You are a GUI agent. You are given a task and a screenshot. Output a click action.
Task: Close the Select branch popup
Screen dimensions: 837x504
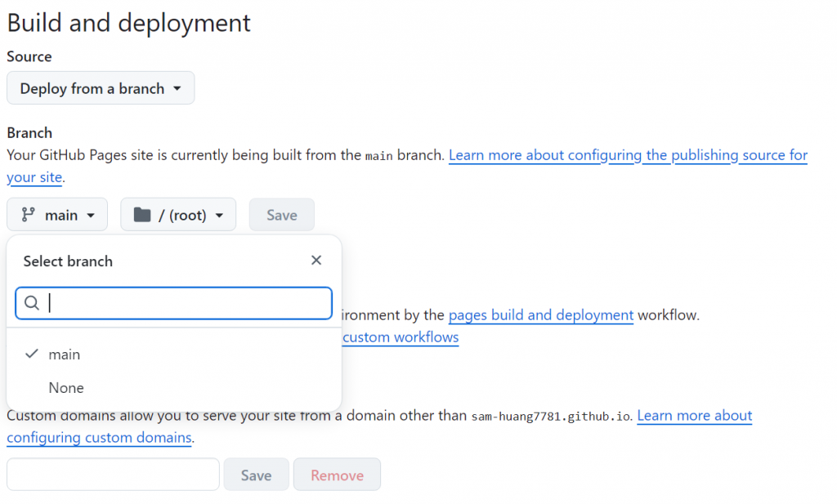[x=316, y=261]
